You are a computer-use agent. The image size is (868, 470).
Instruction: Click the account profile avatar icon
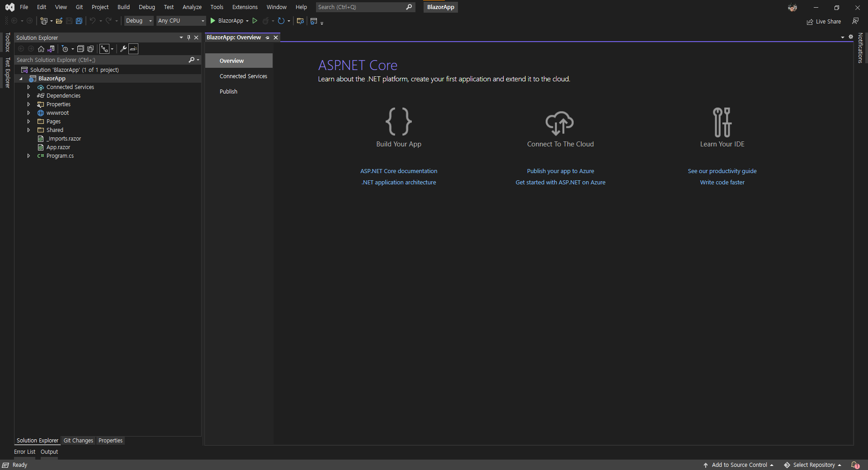(793, 8)
